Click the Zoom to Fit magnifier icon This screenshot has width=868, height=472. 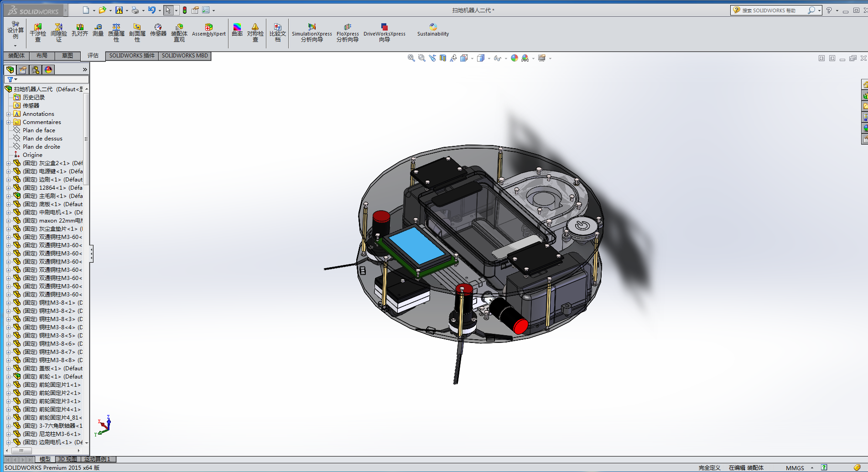411,58
